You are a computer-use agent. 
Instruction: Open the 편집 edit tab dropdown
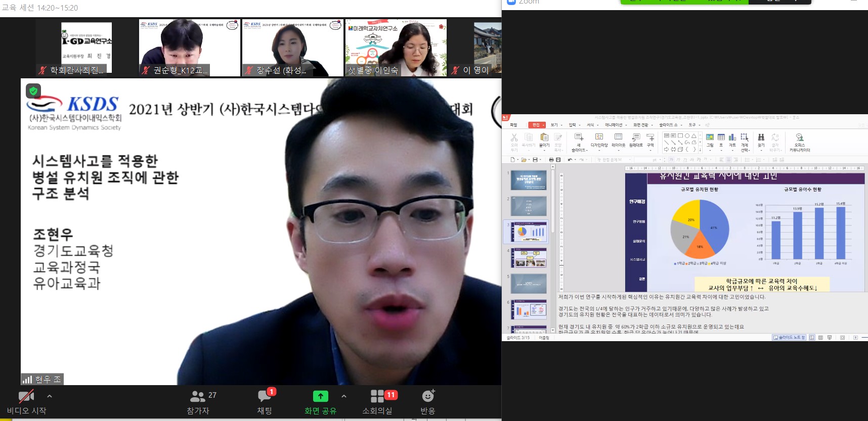(537, 125)
